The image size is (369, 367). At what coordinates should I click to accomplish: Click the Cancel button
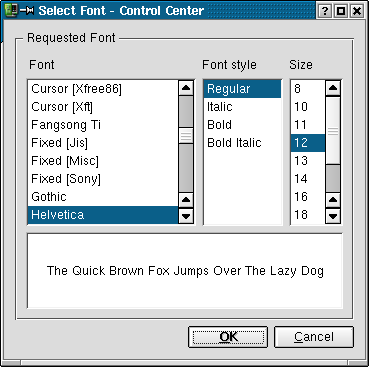314,337
